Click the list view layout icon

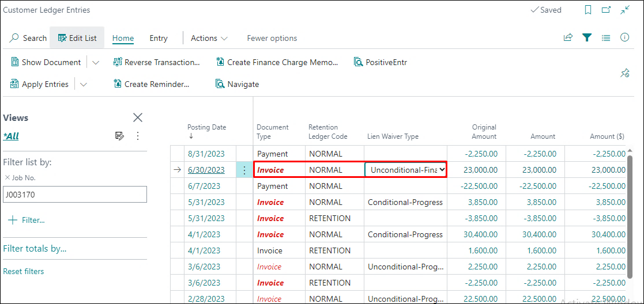[x=606, y=38]
